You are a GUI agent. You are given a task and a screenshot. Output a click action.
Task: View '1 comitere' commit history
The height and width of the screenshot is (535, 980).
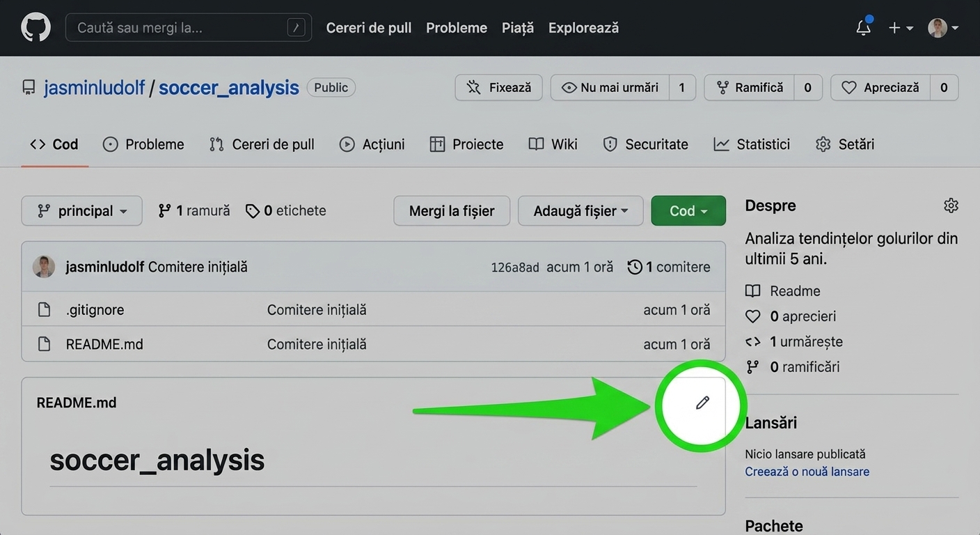(669, 267)
